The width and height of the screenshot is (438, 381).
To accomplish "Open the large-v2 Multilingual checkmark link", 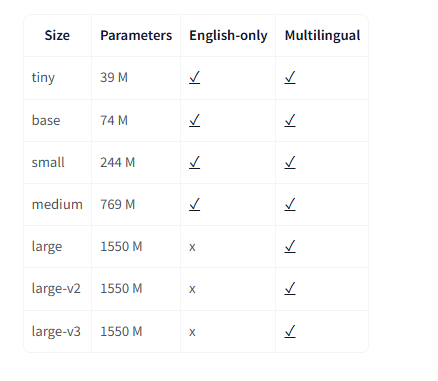I will point(290,288).
